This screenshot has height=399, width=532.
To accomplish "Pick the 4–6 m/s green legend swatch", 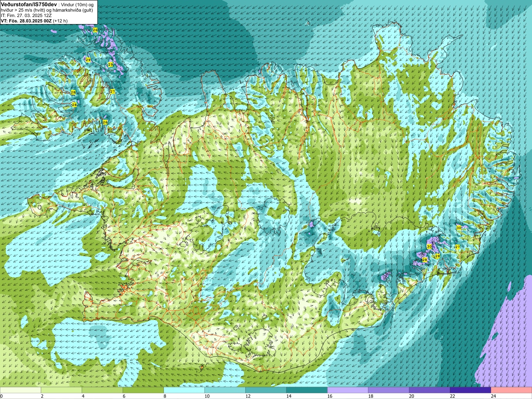I will (102, 390).
